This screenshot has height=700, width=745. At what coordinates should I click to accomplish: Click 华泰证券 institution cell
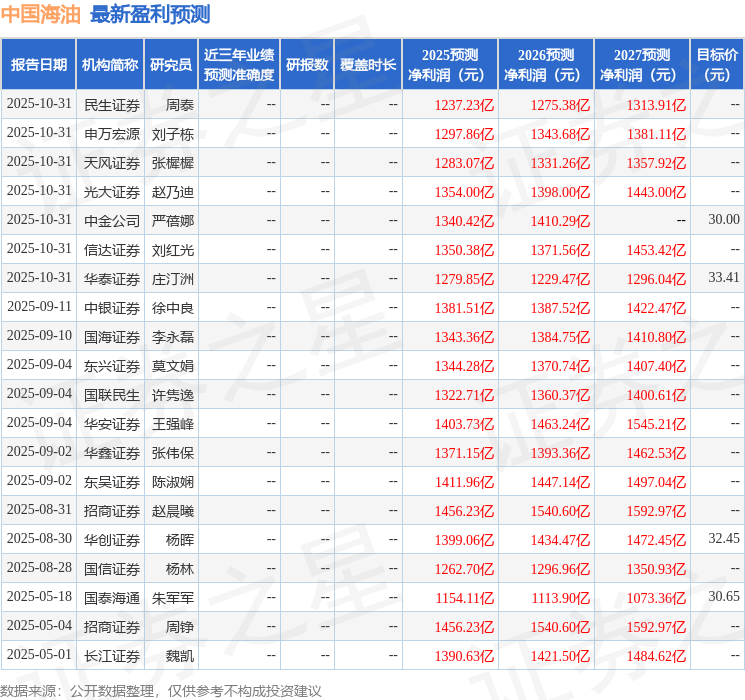point(112,279)
